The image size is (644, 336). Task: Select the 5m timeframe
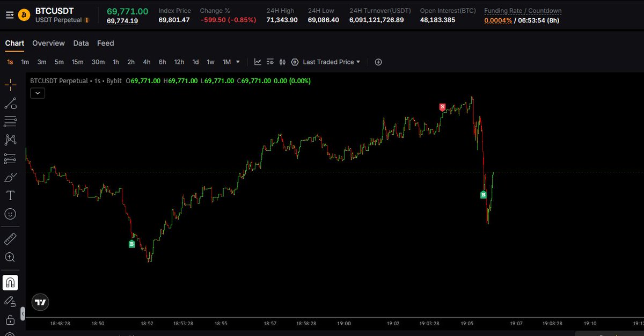(x=59, y=62)
